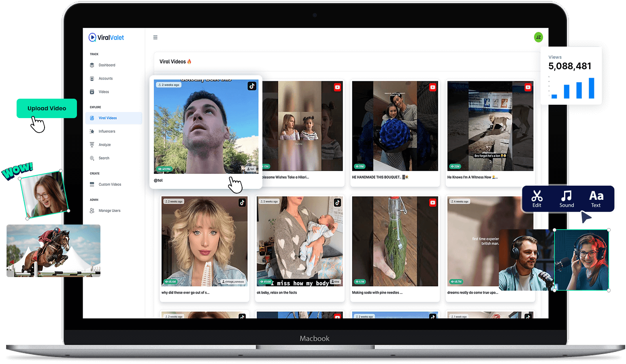Open the lion witness video thumbnail

click(490, 126)
